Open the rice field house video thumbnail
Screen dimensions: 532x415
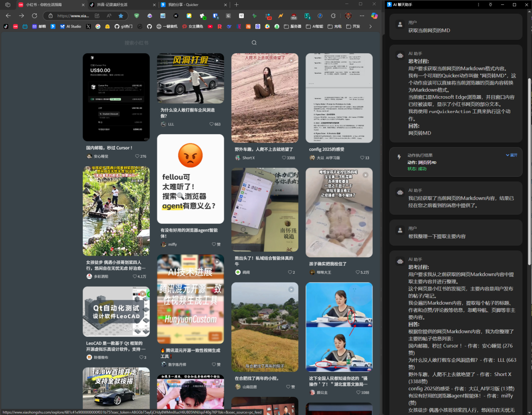coord(265,327)
